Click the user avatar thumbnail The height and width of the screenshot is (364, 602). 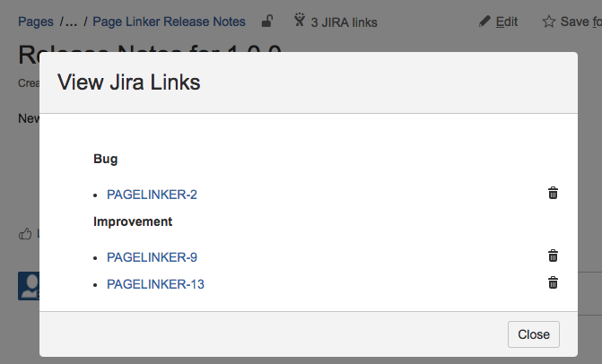[29, 285]
